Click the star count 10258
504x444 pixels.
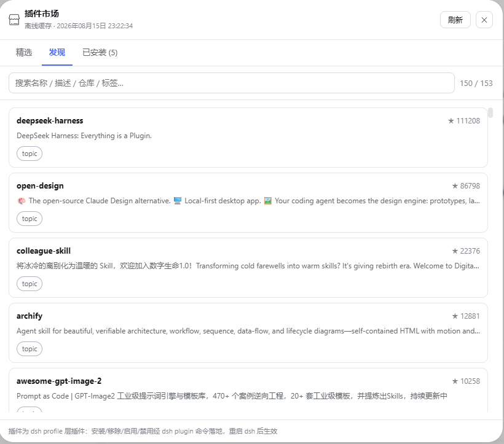pyautogui.click(x=466, y=382)
